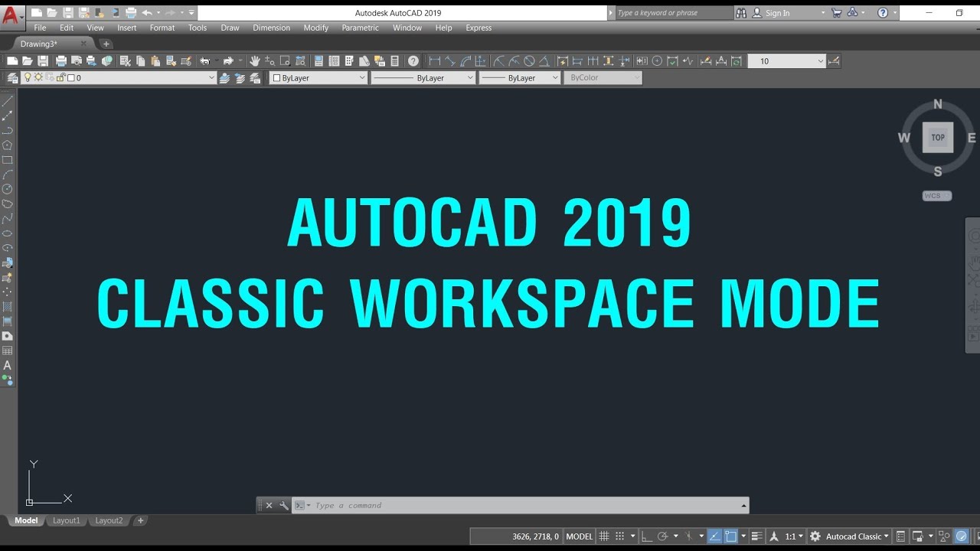
Task: Select the Circle draw tool
Action: (8, 189)
